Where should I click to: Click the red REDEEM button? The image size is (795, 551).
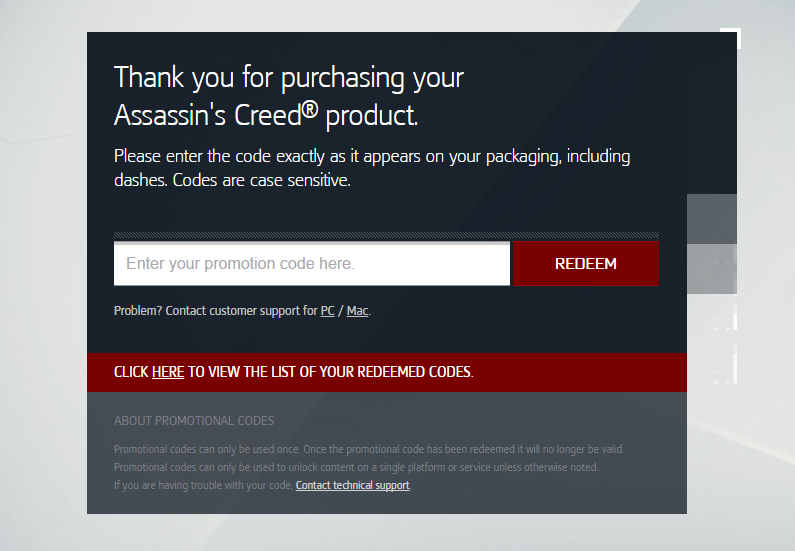pyautogui.click(x=586, y=264)
